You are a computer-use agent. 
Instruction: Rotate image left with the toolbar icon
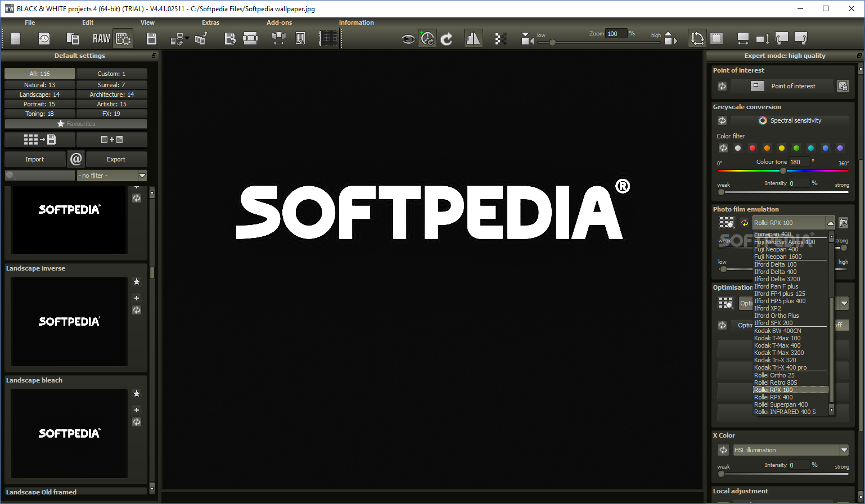pos(781,38)
